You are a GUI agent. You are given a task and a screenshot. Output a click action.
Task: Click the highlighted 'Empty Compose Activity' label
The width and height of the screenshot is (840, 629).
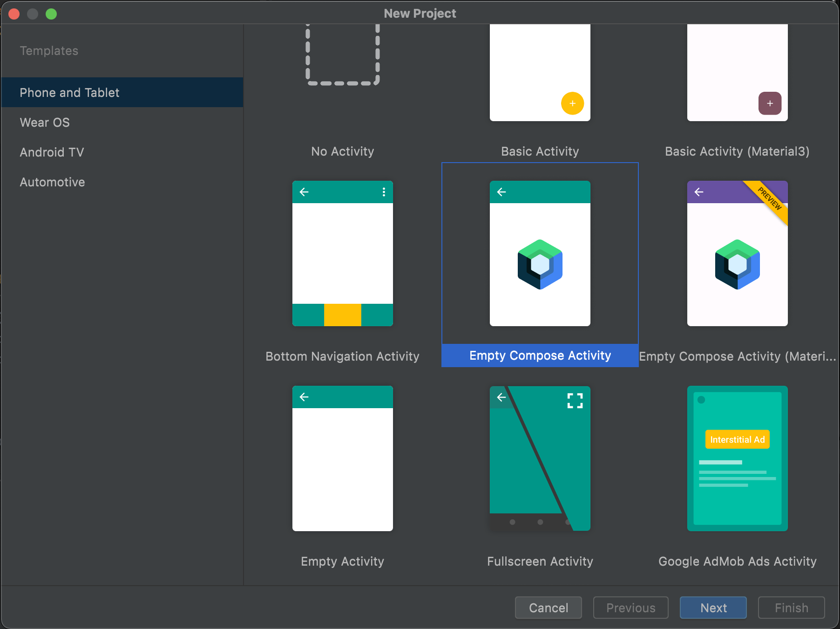540,356
